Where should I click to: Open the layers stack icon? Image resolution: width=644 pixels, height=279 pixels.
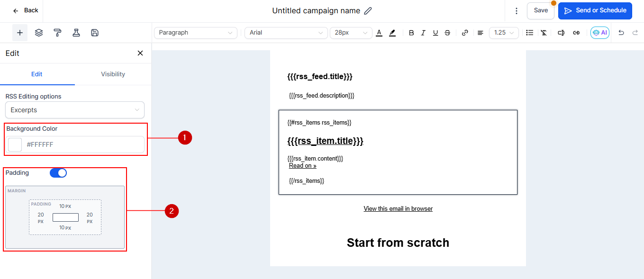point(39,33)
